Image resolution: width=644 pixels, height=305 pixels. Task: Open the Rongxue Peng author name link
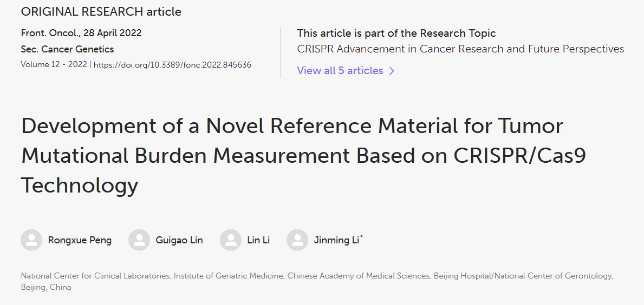80,240
